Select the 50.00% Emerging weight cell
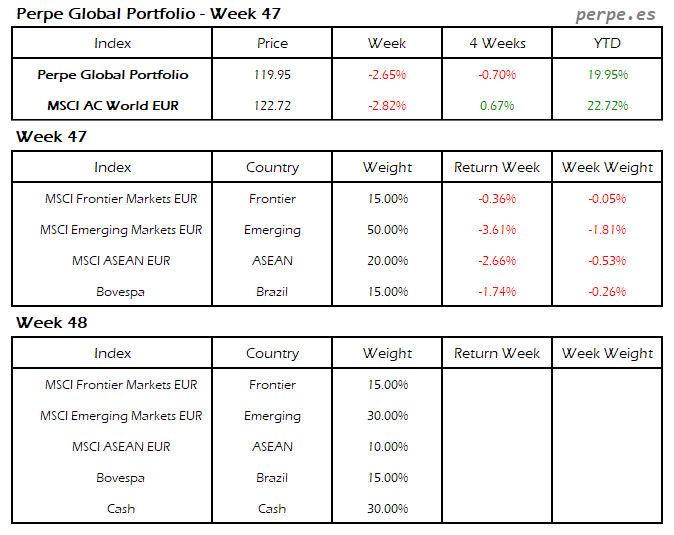This screenshot has height=535, width=674. (387, 229)
